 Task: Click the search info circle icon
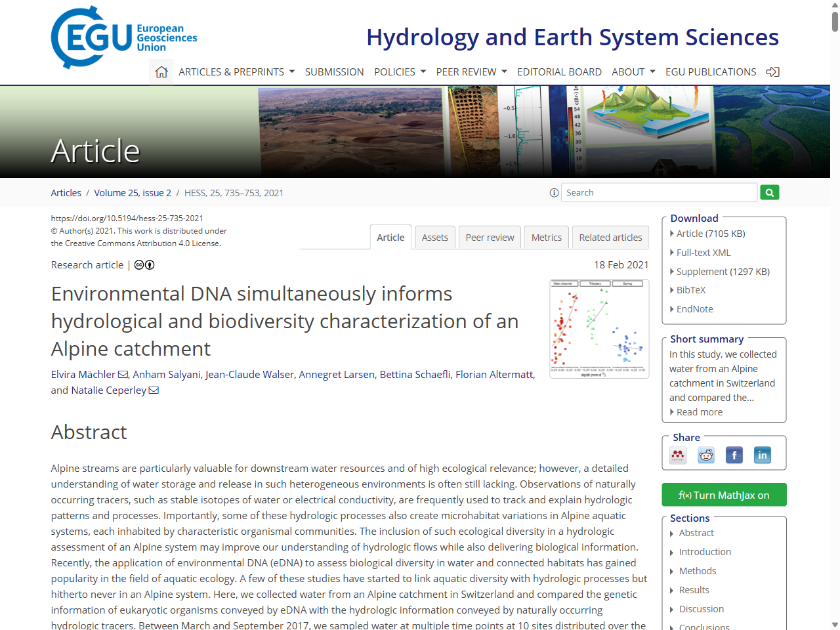coord(554,193)
